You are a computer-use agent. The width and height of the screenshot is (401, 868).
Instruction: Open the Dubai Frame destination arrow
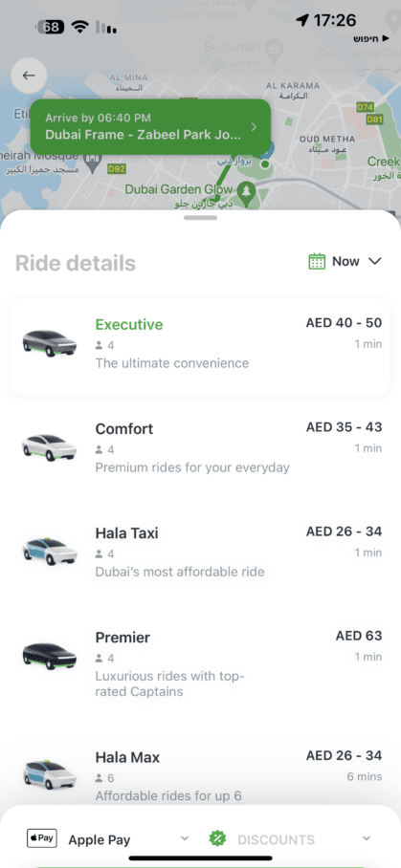point(255,127)
